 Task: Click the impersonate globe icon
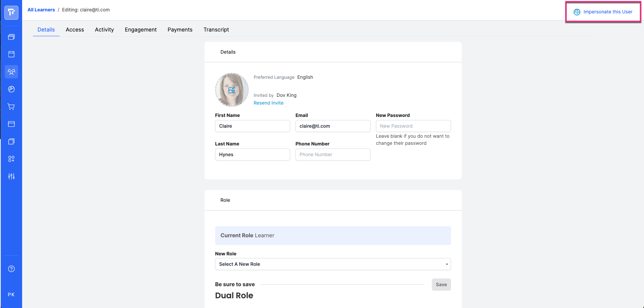click(577, 12)
